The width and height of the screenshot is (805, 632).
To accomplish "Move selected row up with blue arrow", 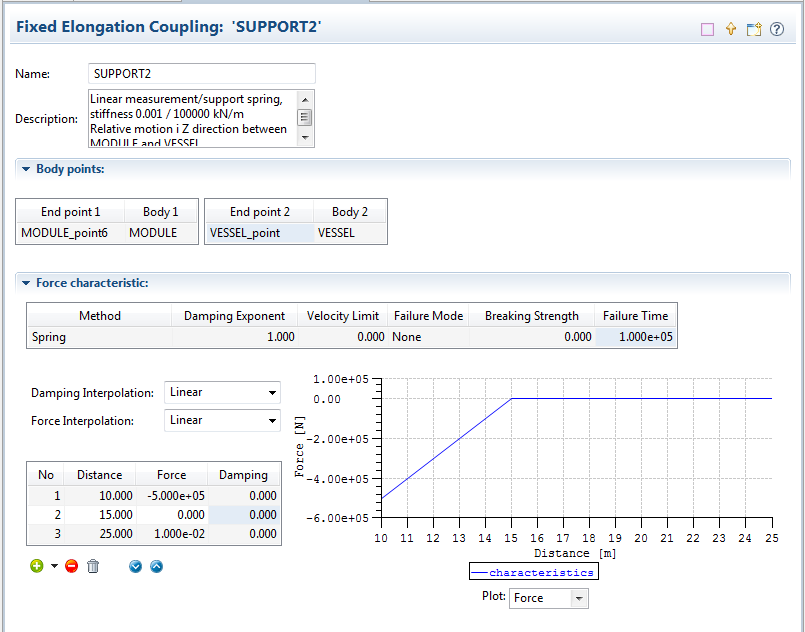I will tap(156, 566).
